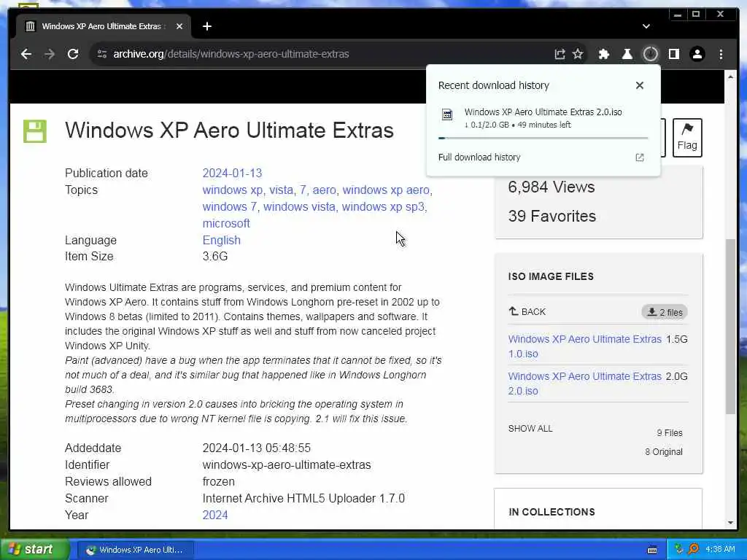
Task: Open the 'windows xp sp3' topic link
Action: coord(383,206)
